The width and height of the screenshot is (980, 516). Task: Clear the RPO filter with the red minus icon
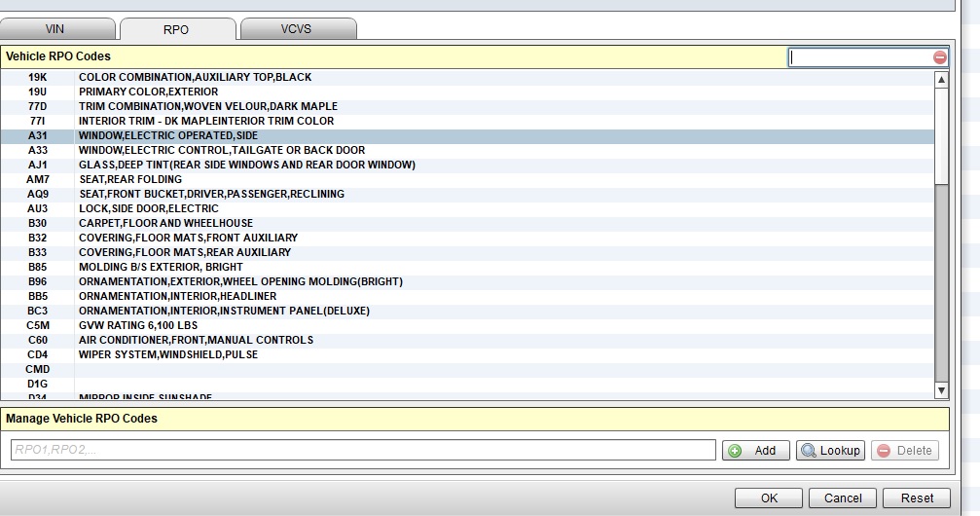(x=939, y=57)
